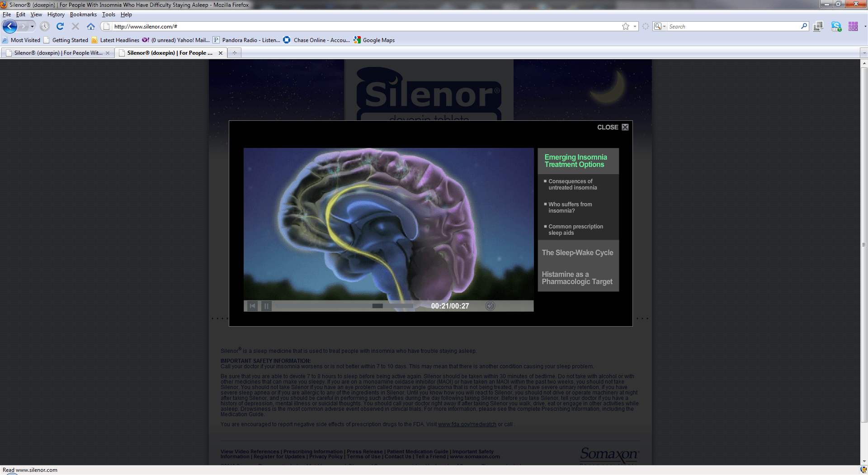Open the Yahoo! Mail bookmark
Viewport: 868px width, 475px height.
(x=176, y=40)
